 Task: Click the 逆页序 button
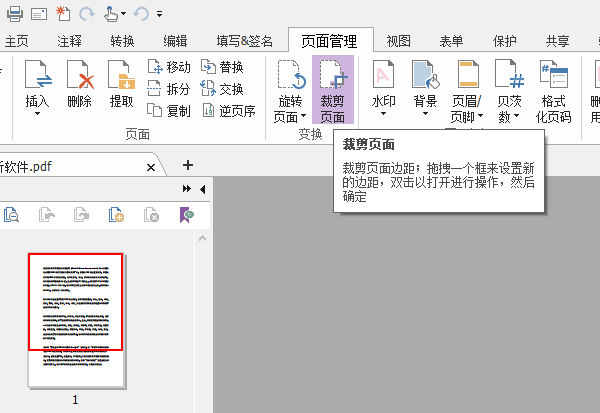pyautogui.click(x=228, y=111)
